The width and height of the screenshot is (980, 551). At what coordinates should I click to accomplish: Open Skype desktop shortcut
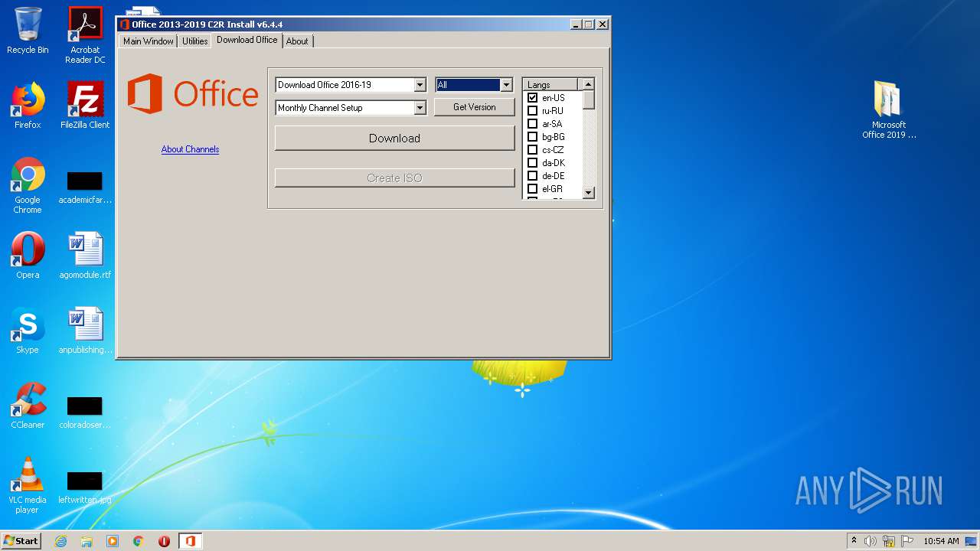[28, 331]
